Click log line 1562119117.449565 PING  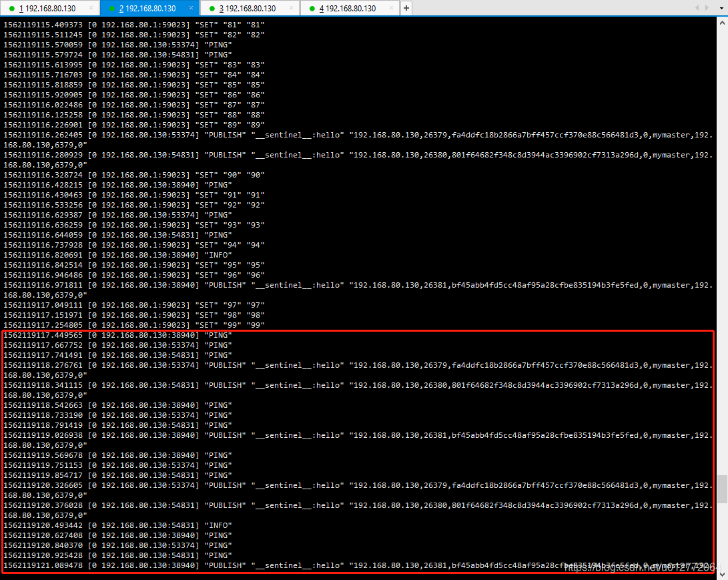pyautogui.click(x=117, y=335)
